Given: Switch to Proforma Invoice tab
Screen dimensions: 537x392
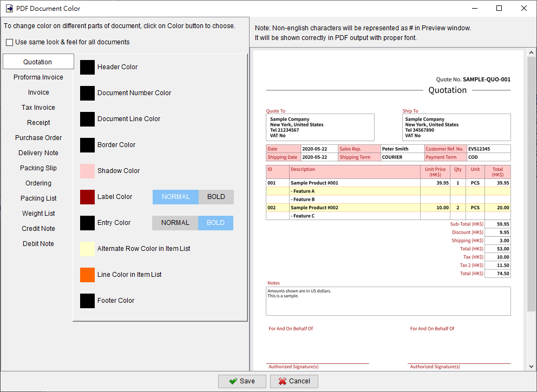Looking at the screenshot, I should pos(38,77).
